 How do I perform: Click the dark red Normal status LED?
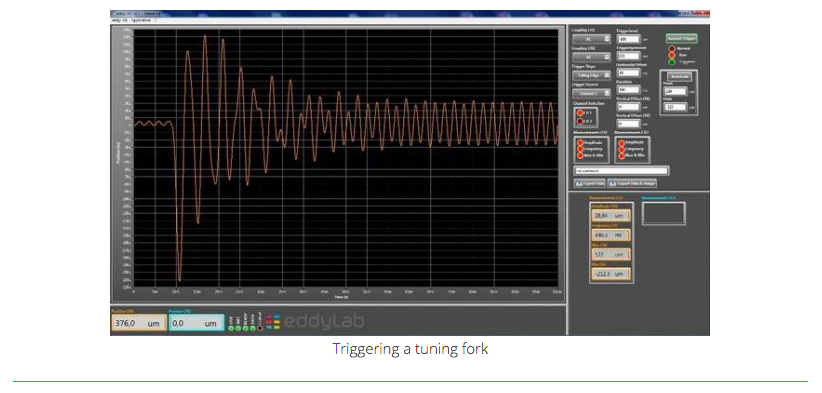click(x=672, y=48)
